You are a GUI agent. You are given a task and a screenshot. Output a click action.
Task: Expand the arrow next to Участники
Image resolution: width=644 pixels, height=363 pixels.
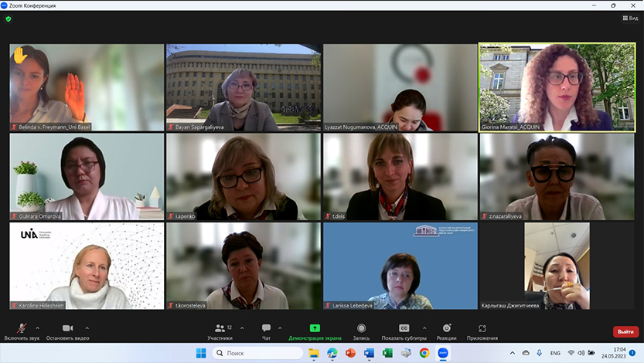click(242, 327)
